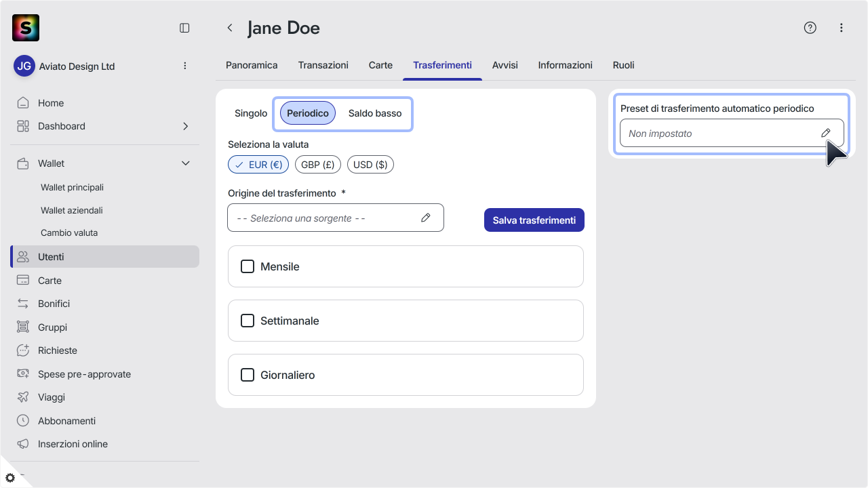Select the GBP (£) currency chip
This screenshot has height=488, width=868.
pos(318,165)
